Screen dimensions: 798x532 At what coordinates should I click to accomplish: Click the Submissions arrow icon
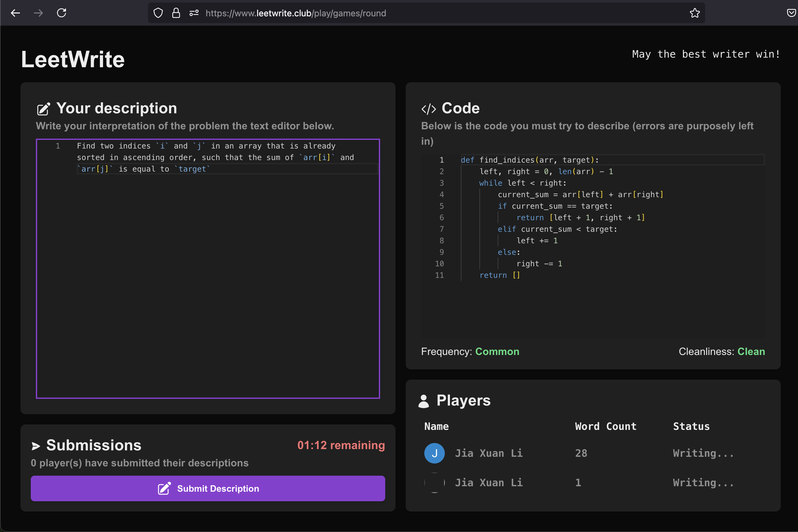tap(36, 446)
